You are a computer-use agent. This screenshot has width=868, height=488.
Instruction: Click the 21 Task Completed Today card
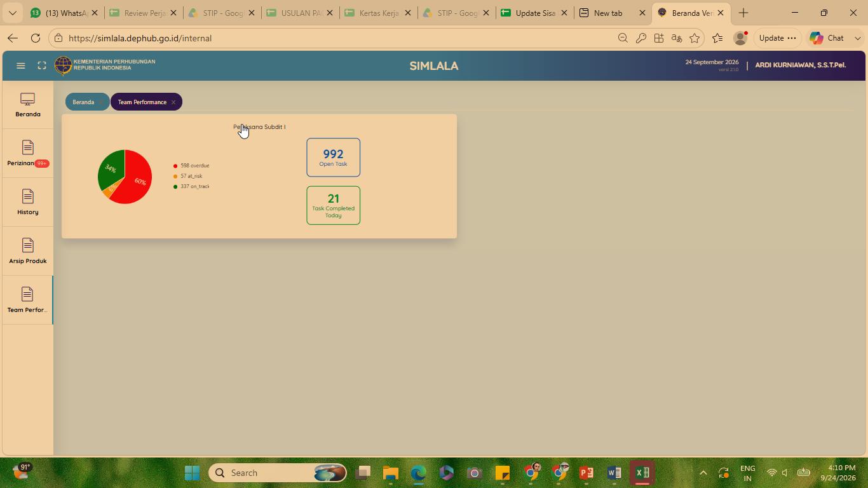[333, 205]
